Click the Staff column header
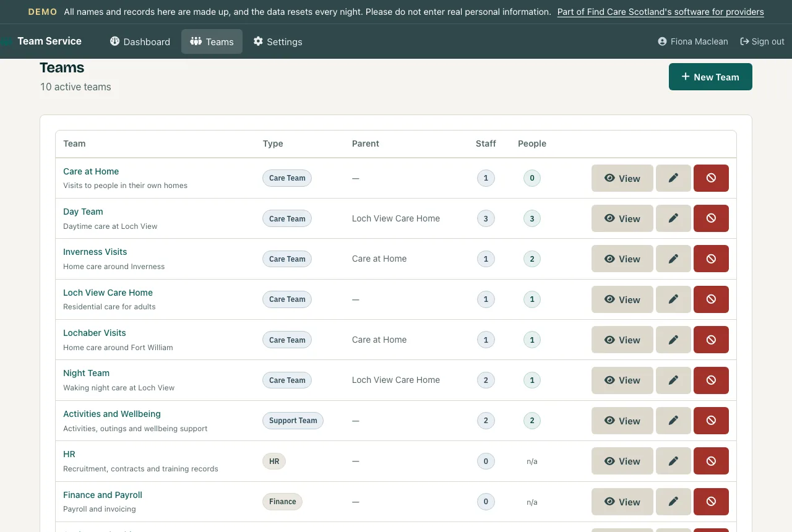 click(x=486, y=144)
